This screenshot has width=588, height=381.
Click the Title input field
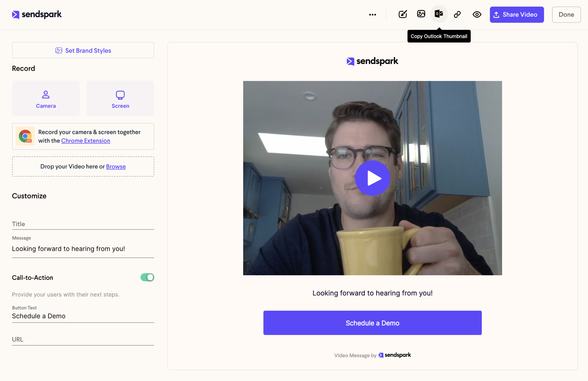click(x=83, y=224)
